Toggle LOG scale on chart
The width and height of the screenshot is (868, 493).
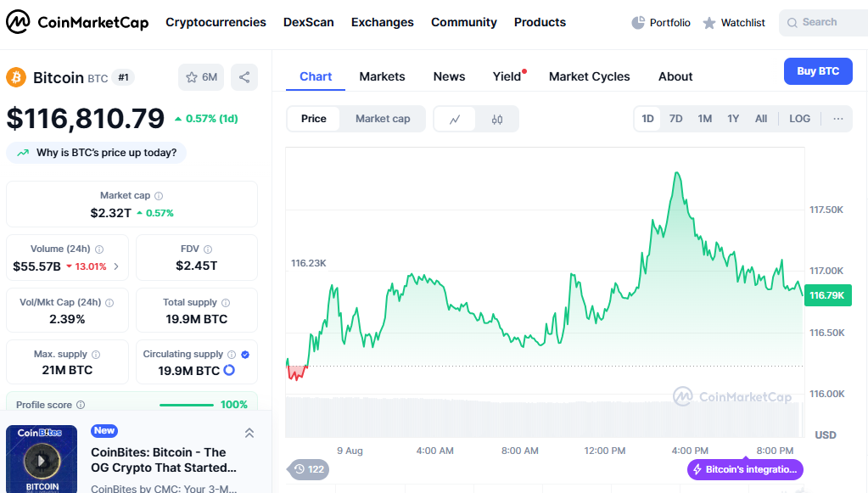click(x=799, y=119)
